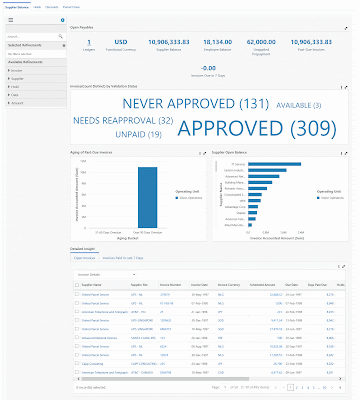
Task: Tick the select-all checkbox in table header
Action: (77, 285)
